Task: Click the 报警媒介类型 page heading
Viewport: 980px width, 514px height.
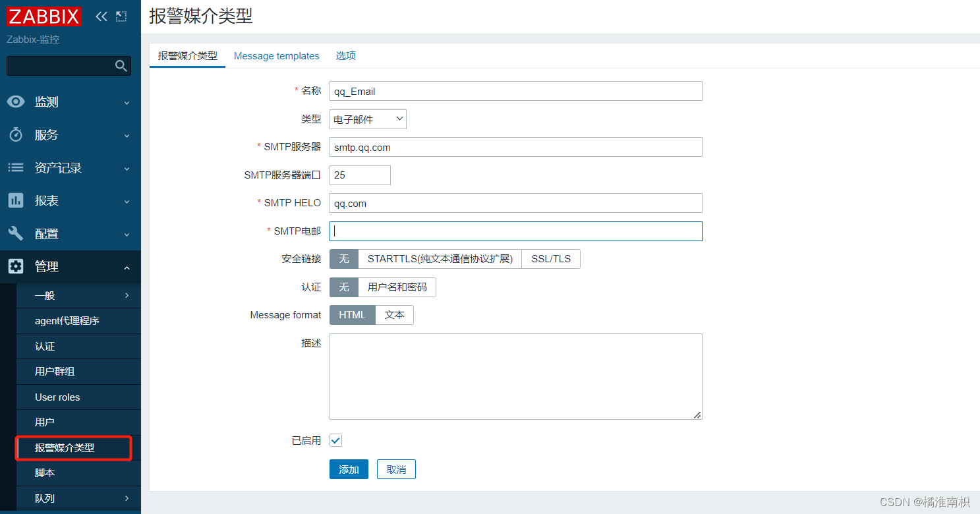Action: [x=201, y=16]
